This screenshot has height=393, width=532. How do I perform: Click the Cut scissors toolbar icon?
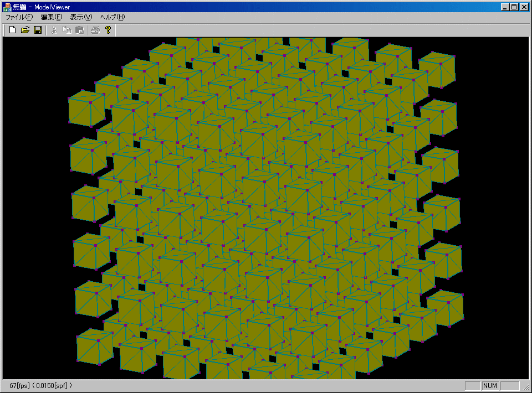pos(54,30)
